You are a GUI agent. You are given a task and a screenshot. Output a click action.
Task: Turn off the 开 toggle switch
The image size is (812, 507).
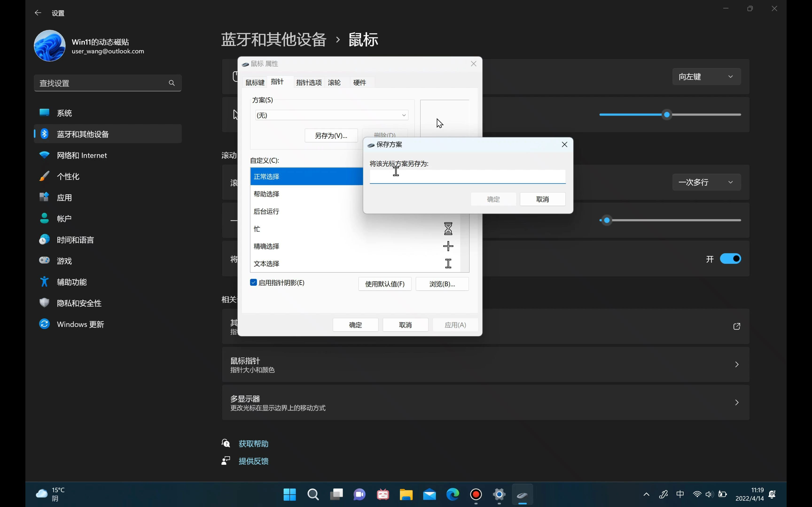tap(730, 258)
